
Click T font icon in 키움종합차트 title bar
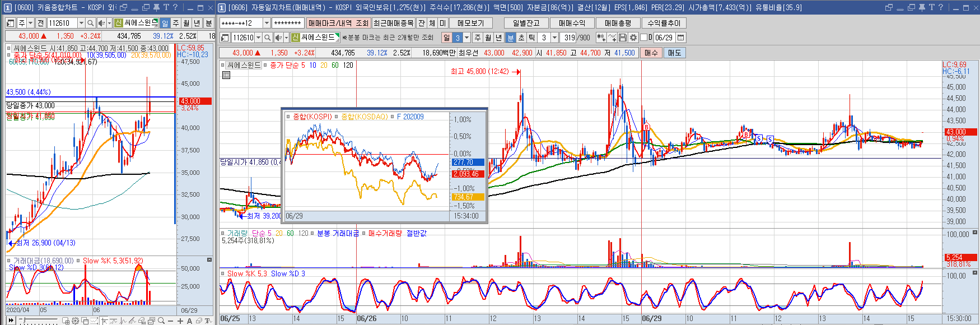pos(166,7)
